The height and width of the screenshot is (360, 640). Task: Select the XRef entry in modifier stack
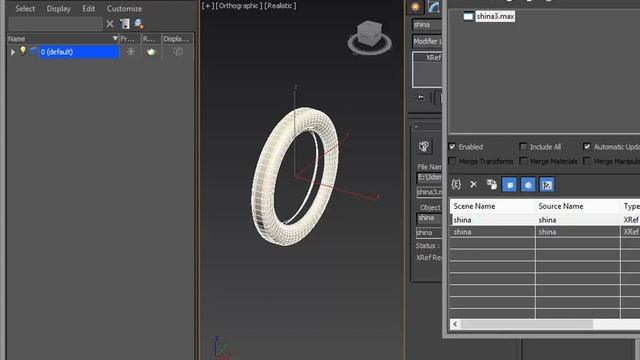point(433,58)
